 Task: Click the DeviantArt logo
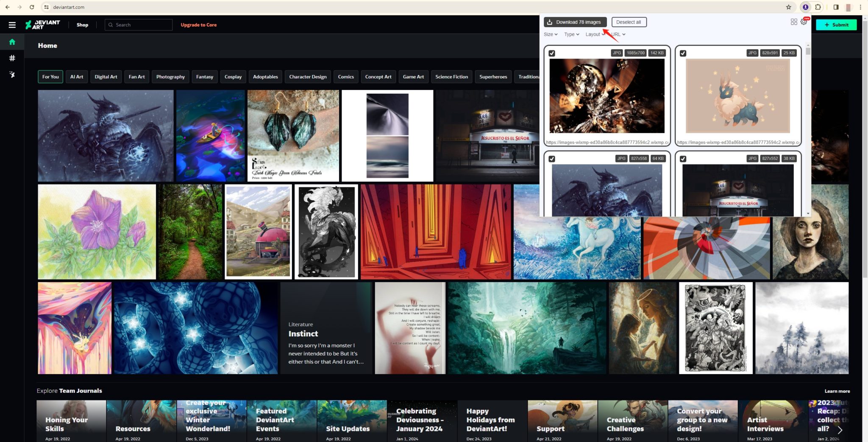pyautogui.click(x=42, y=25)
